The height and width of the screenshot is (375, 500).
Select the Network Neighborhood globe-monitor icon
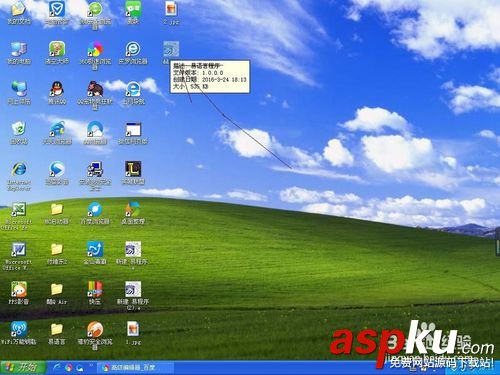(19, 93)
